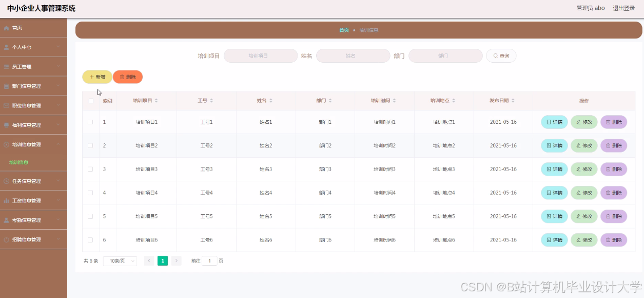Collapse 培训信息管理 chevron
The height and width of the screenshot is (298, 644).
[58, 144]
